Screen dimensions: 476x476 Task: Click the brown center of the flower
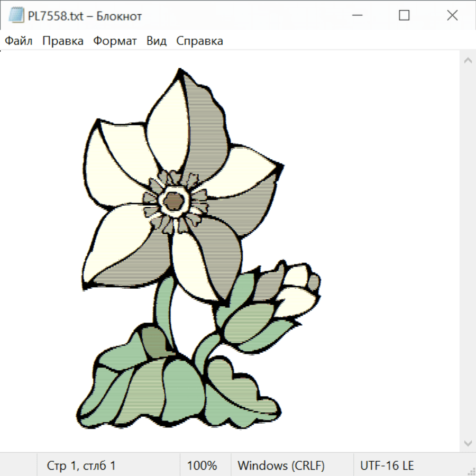pos(172,201)
